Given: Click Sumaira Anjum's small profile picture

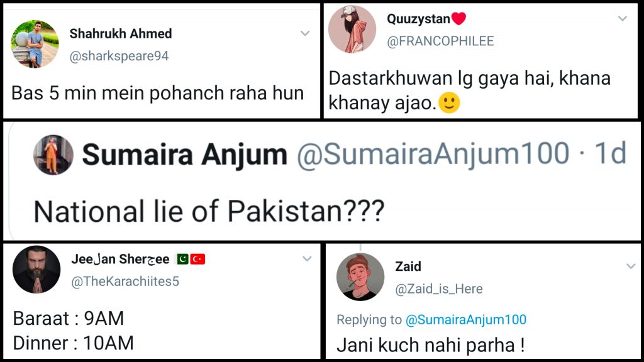Looking at the screenshot, I should click(x=53, y=155).
